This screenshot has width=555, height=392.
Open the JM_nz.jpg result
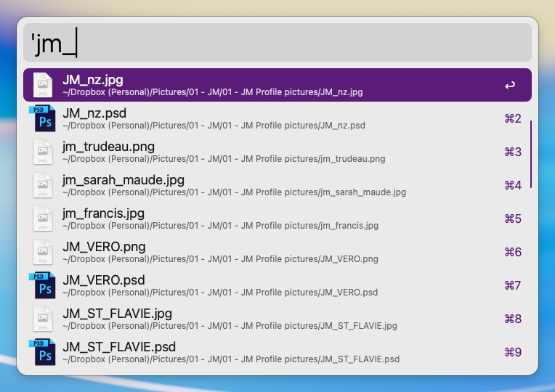coord(218,85)
